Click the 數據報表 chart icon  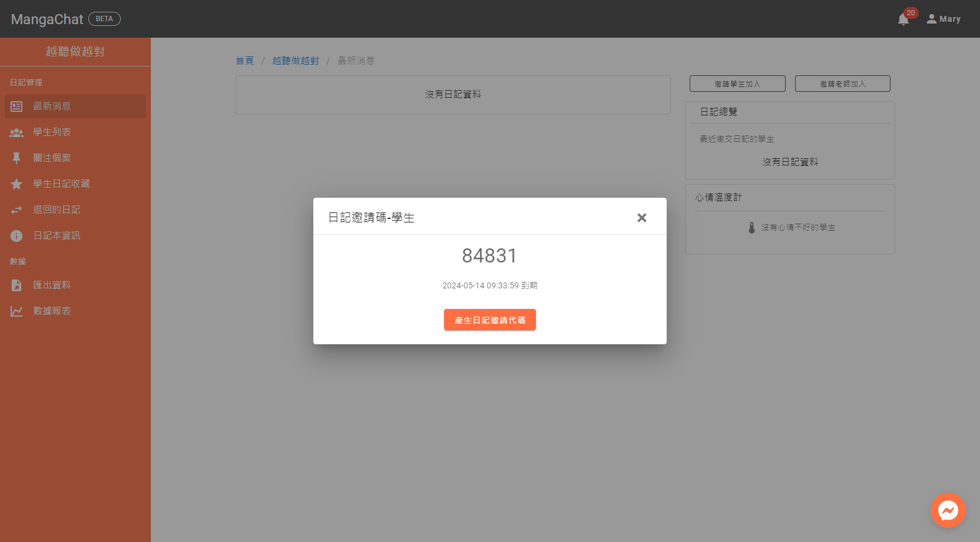[x=16, y=311]
